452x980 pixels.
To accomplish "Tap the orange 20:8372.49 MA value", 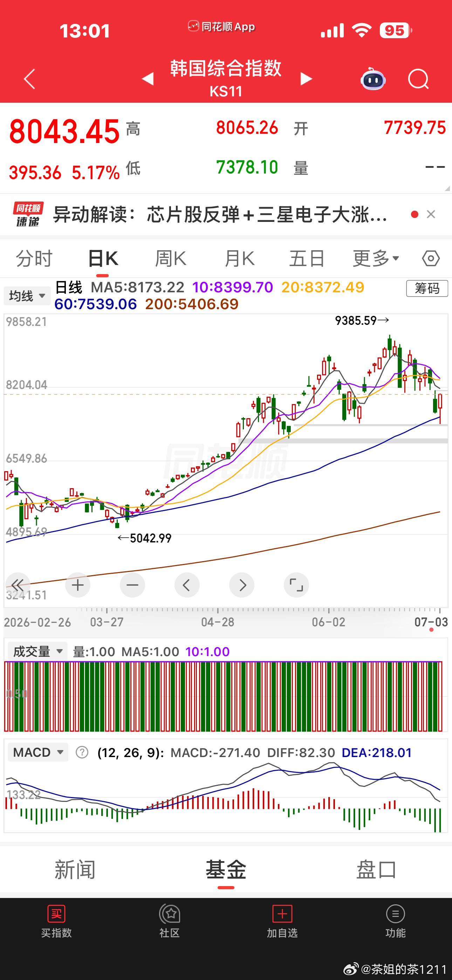I will pyautogui.click(x=323, y=287).
